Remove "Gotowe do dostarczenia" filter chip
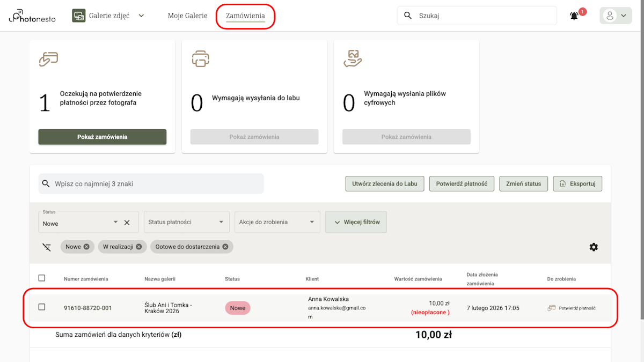This screenshot has height=362, width=644. click(225, 247)
